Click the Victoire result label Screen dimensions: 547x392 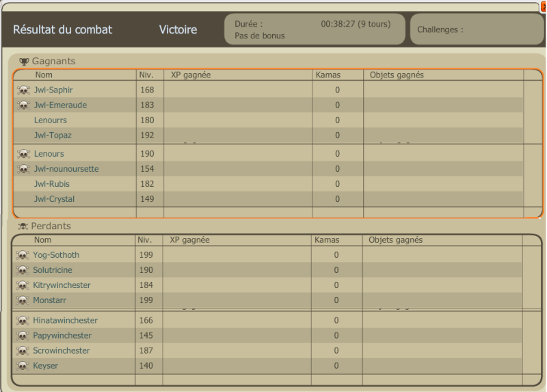(x=178, y=29)
